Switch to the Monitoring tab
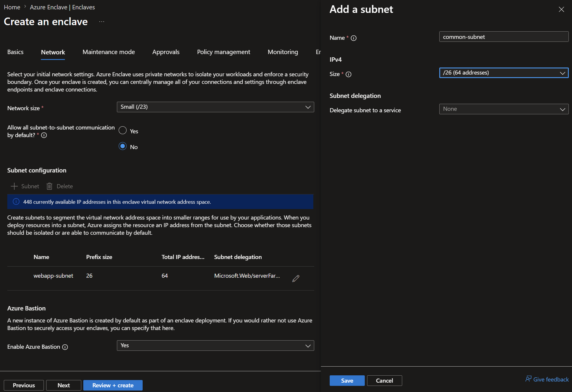 pos(283,52)
